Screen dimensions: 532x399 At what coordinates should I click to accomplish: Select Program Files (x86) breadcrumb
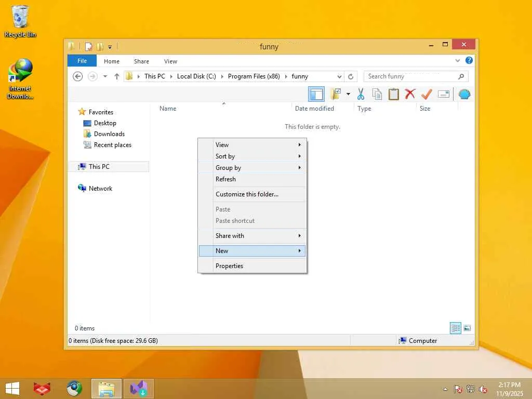point(254,76)
